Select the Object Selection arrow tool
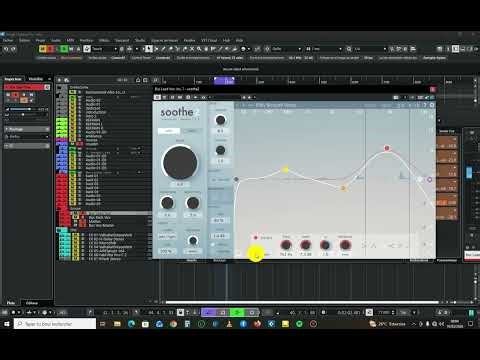 tap(149, 49)
